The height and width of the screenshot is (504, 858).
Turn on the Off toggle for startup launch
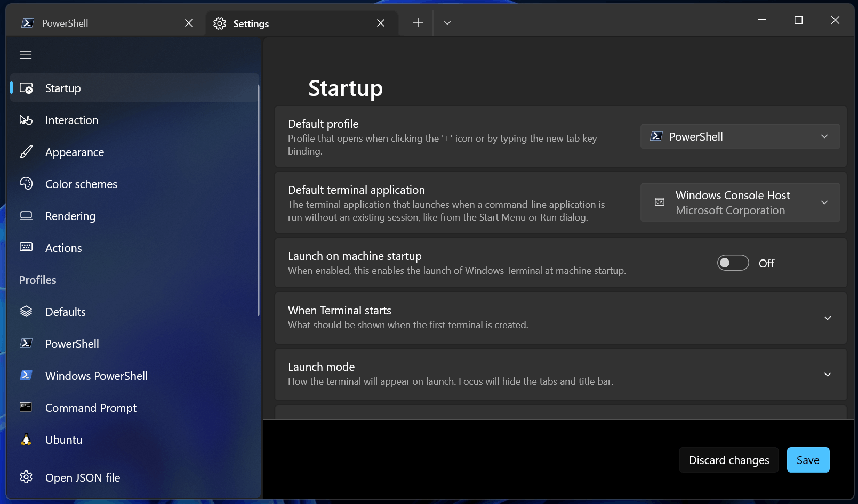[733, 263]
